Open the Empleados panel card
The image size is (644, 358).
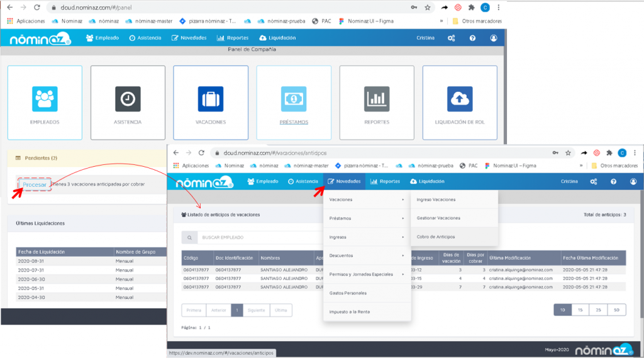point(45,103)
